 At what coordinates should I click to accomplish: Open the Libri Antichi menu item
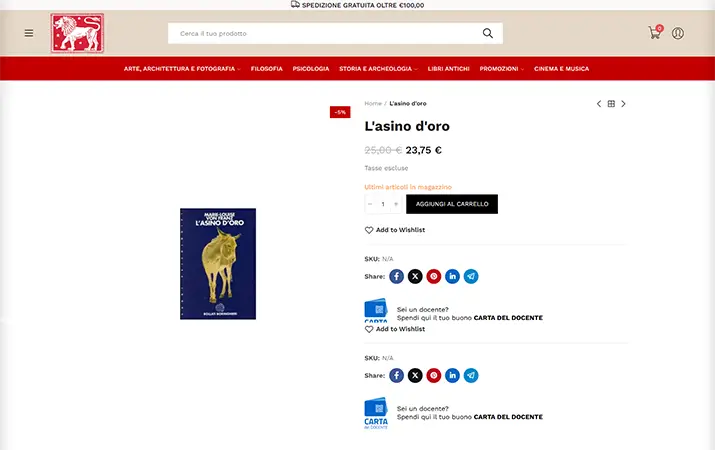(x=449, y=69)
